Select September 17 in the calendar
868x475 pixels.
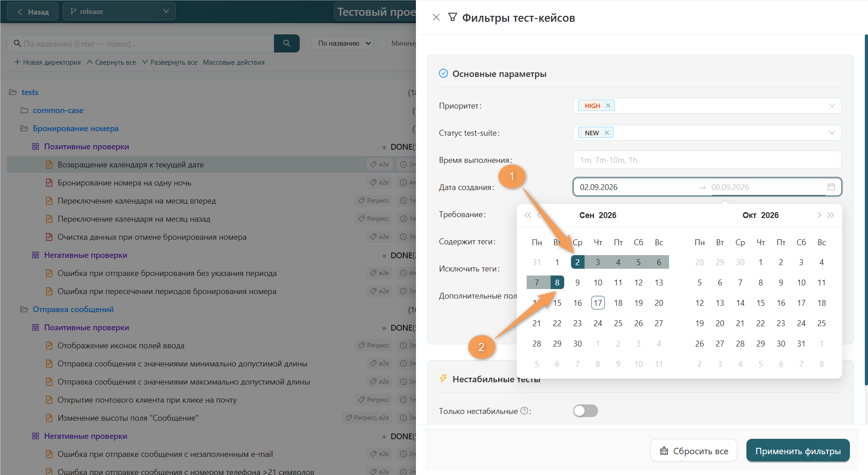(598, 303)
